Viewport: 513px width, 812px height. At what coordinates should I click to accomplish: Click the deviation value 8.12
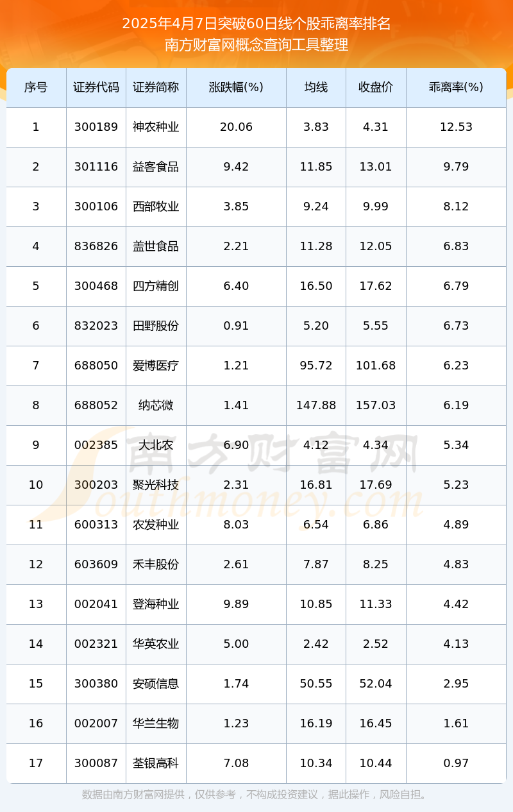(456, 207)
